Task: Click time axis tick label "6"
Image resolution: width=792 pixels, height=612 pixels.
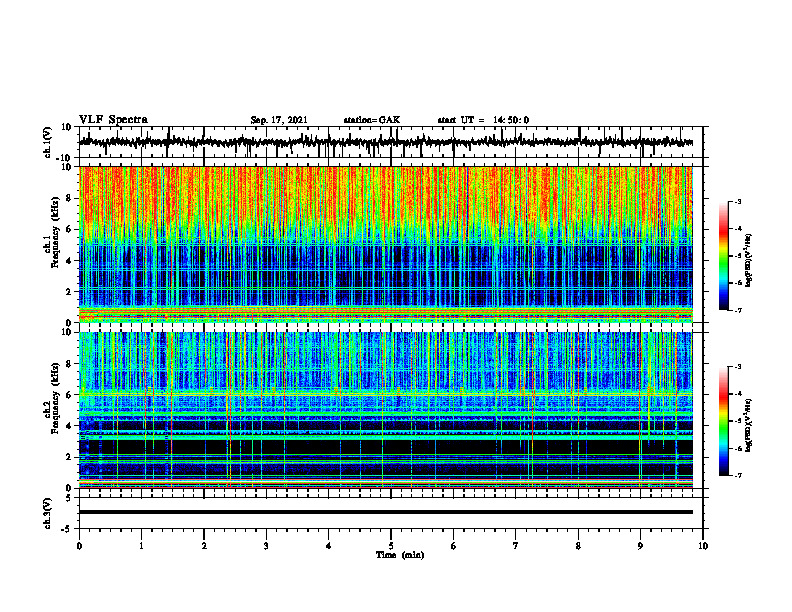Action: coord(454,546)
